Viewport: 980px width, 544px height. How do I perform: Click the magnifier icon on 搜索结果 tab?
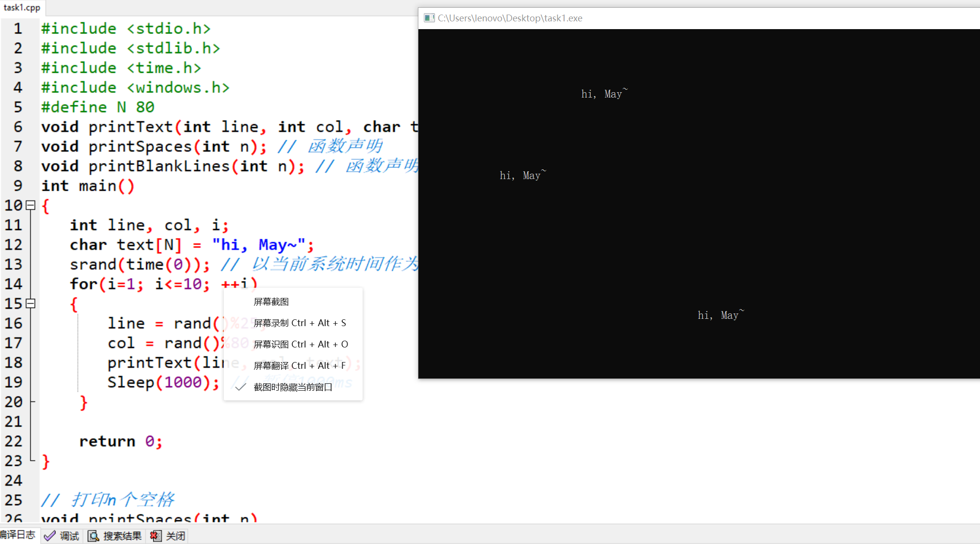point(93,536)
